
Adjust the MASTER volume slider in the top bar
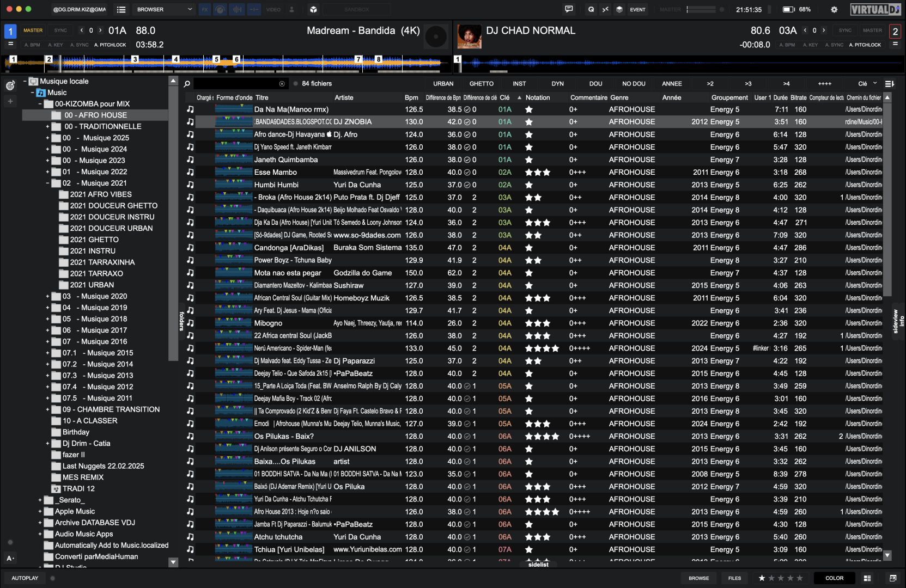click(701, 9)
